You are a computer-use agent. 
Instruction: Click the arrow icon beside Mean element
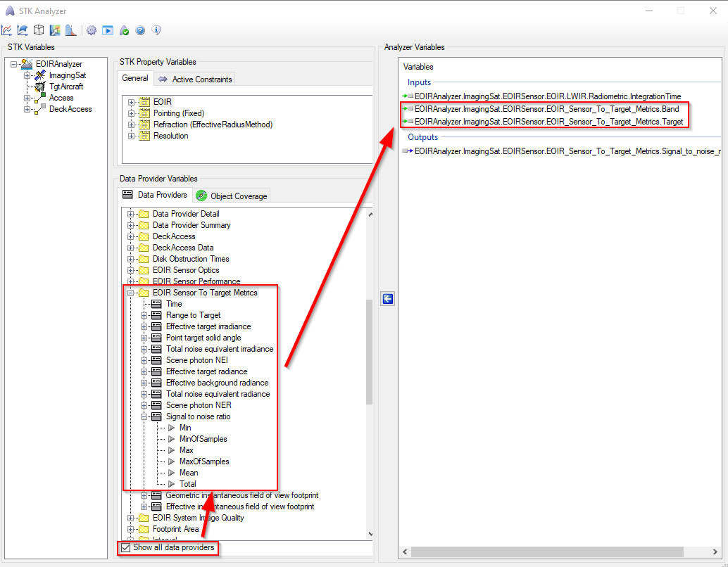tap(171, 472)
